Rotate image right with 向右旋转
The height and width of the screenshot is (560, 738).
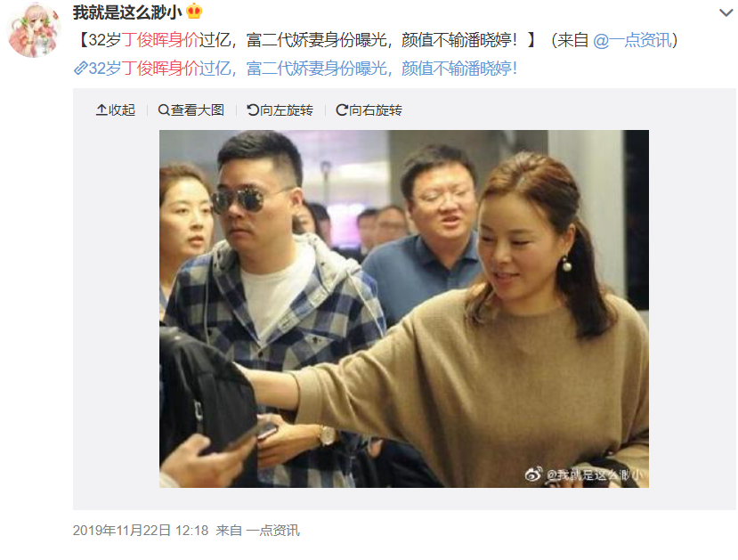(x=369, y=110)
